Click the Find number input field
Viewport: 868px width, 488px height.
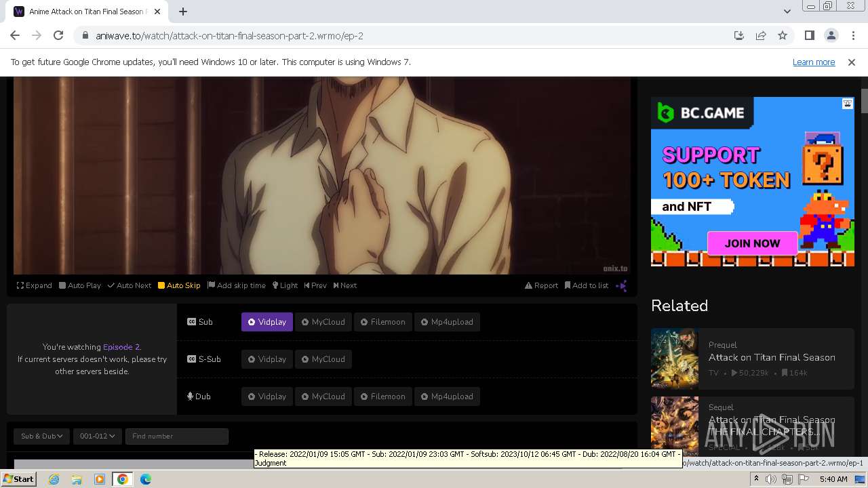pos(177,436)
